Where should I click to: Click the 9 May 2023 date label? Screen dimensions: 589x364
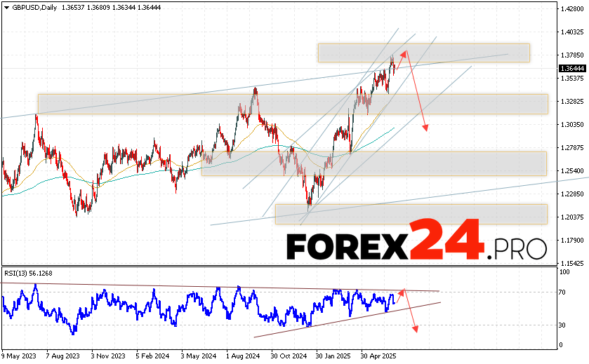coord(20,356)
